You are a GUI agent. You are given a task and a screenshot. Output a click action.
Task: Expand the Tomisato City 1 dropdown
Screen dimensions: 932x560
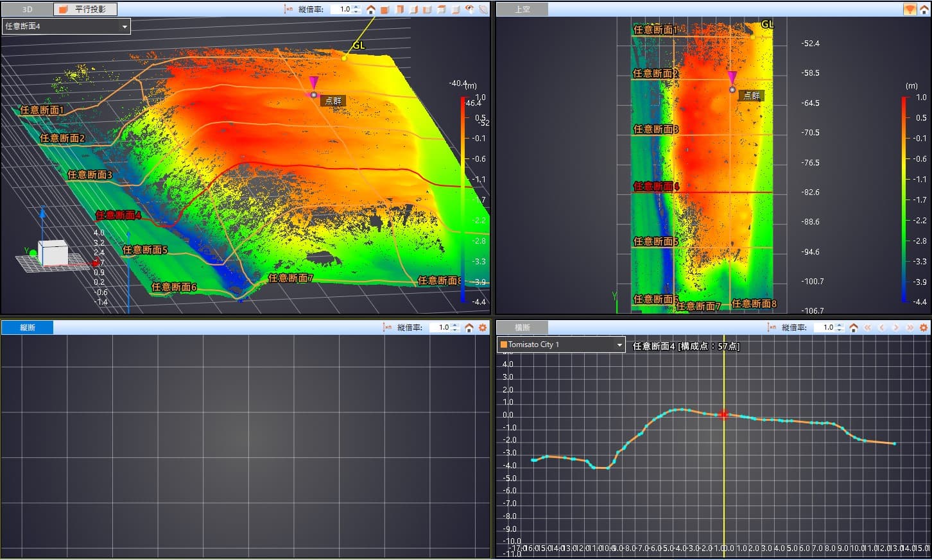pos(561,344)
